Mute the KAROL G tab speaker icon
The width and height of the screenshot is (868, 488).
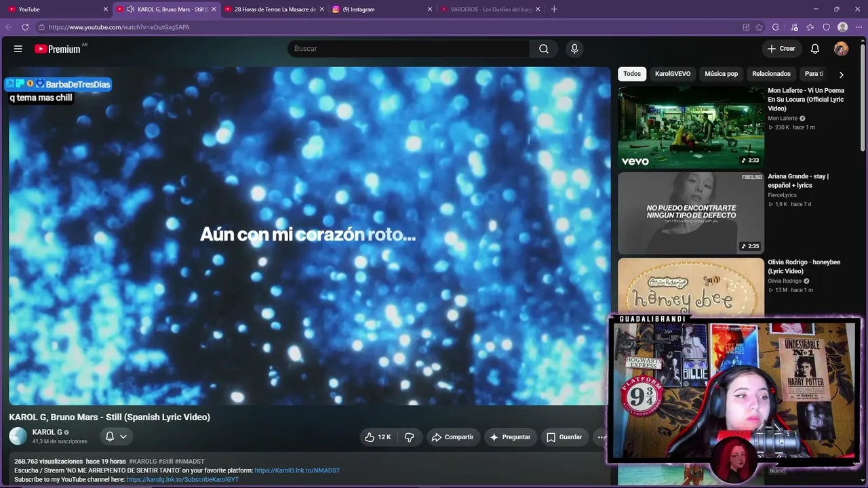click(x=130, y=9)
